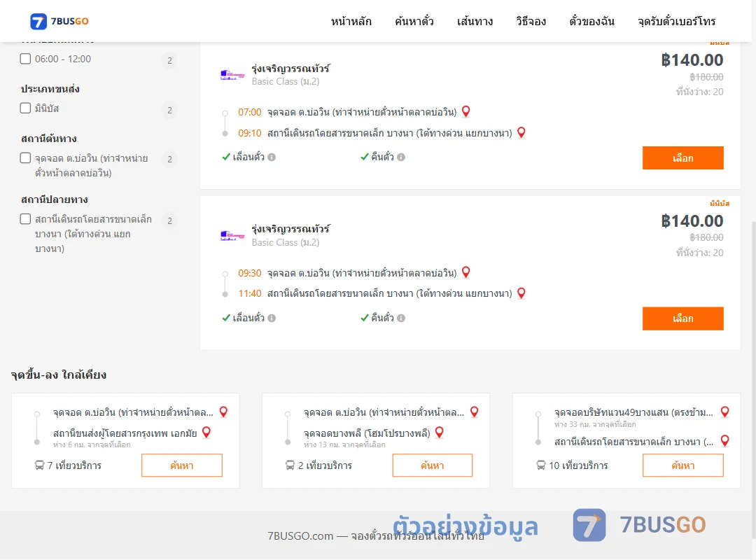Check origin station จุดจอด ต.บ่อวิน filter
Screen dimensions: 756x560
pos(26,157)
